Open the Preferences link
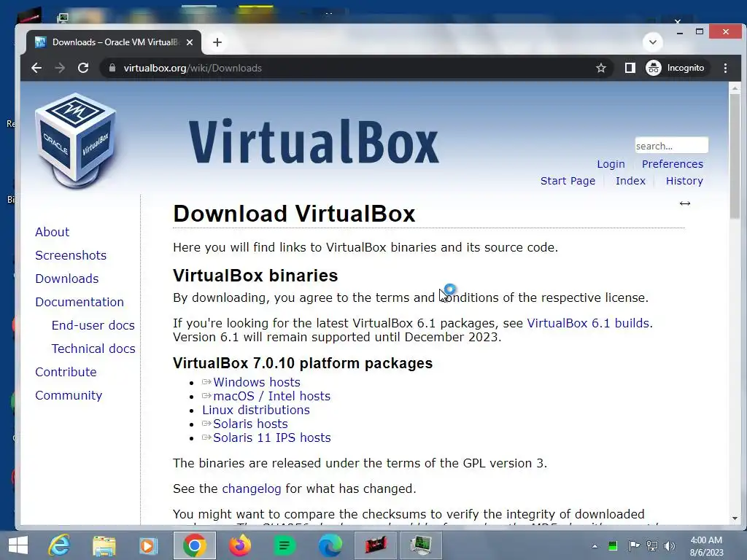Viewport: 747px width, 560px height. click(672, 164)
